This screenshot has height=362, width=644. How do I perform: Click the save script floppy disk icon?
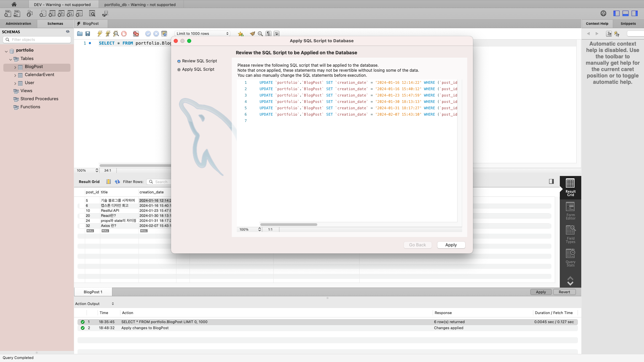click(x=88, y=34)
